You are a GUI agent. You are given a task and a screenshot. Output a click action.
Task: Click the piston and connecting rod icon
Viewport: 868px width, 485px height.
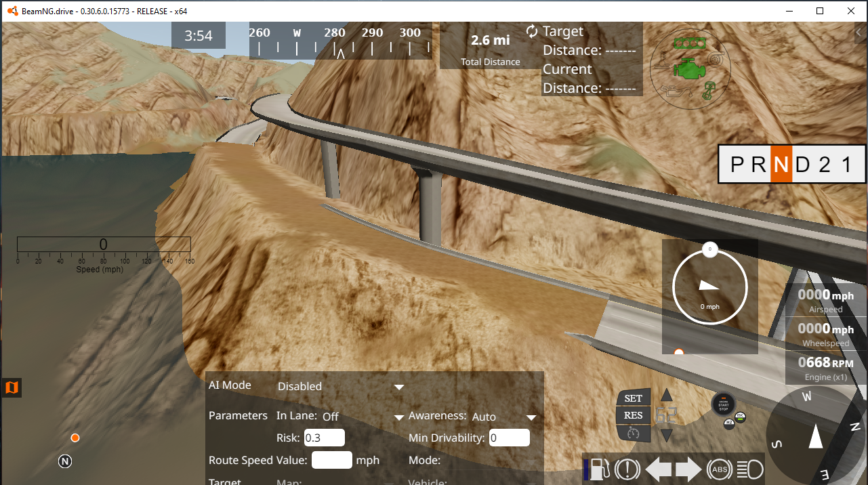[709, 91]
